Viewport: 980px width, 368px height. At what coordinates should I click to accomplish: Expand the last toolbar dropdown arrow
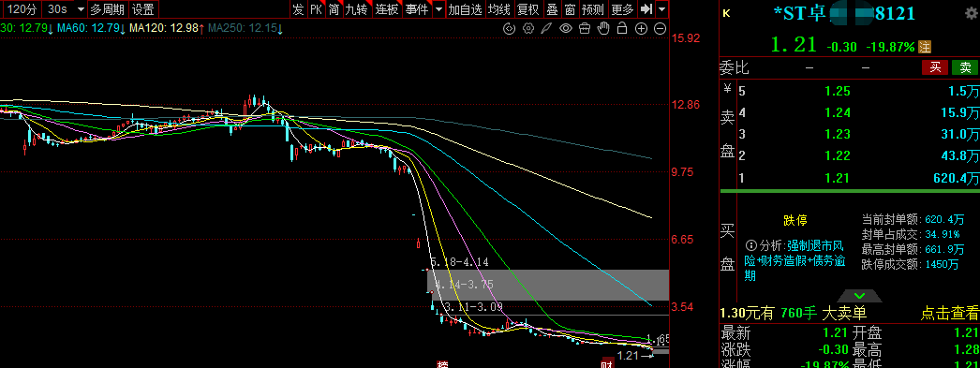pyautogui.click(x=661, y=8)
